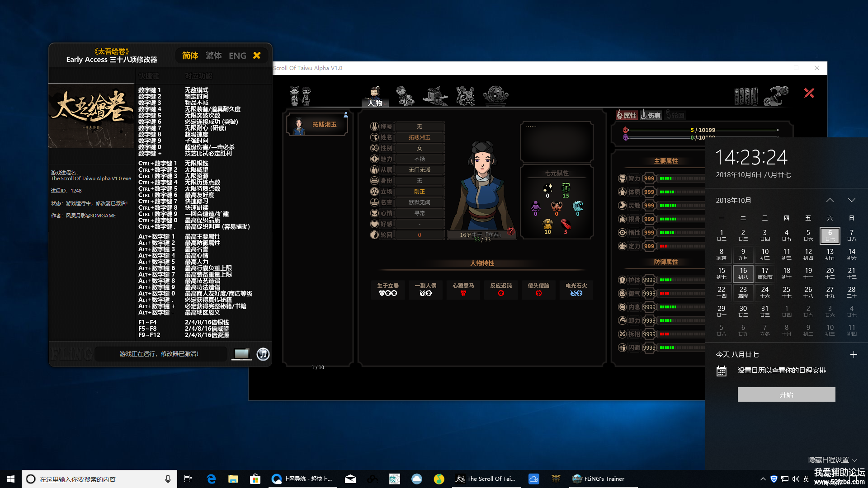Click the 悟性 attribute icon
868x488 pixels.
pos(623,233)
